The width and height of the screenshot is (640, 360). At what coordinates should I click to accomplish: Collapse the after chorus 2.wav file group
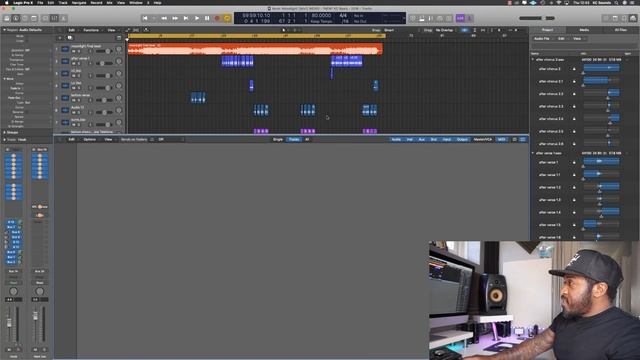(x=533, y=60)
